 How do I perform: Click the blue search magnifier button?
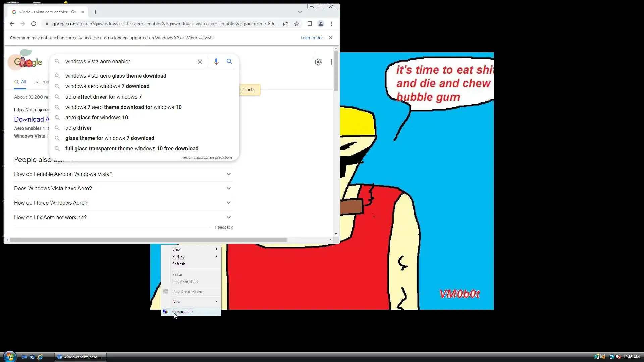(229, 62)
